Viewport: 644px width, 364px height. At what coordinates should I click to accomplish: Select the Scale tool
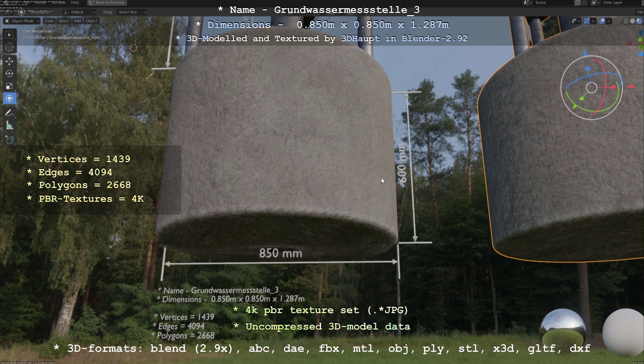pyautogui.click(x=9, y=86)
